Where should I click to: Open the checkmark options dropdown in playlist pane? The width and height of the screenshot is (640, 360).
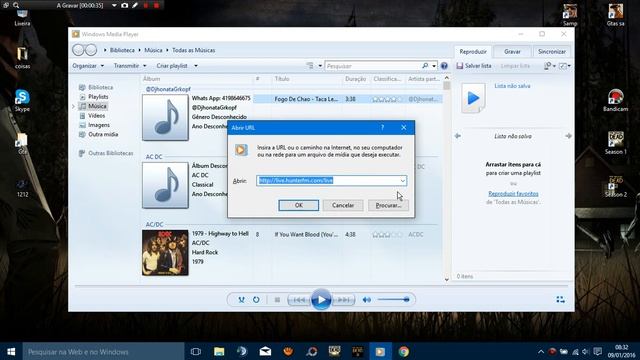(x=565, y=66)
